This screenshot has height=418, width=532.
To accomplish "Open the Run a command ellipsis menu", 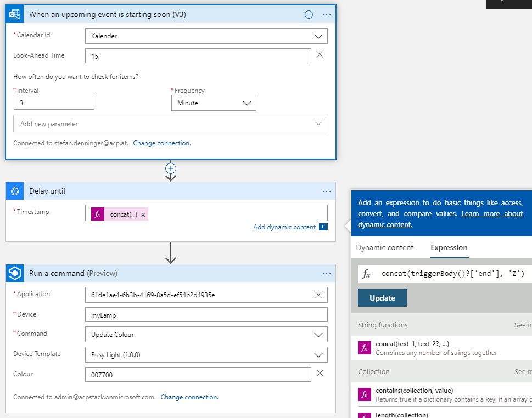I will [x=327, y=274].
